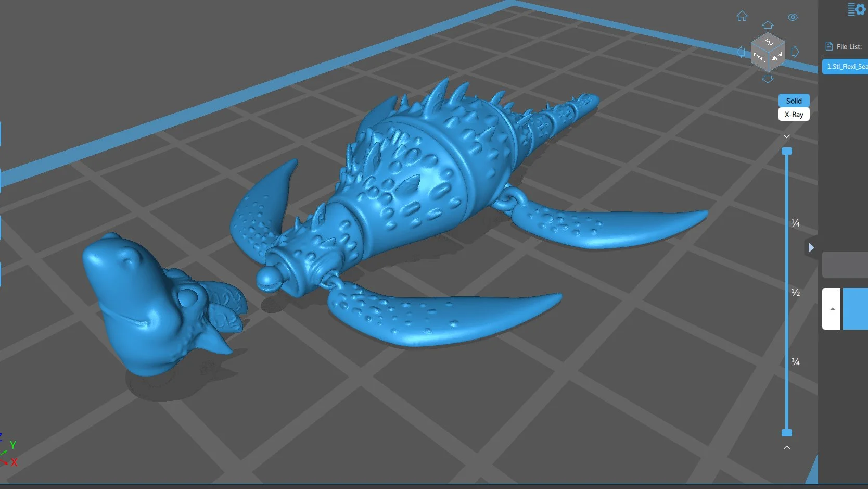Rotate view right with the right arrow
The width and height of the screenshot is (868, 489).
pyautogui.click(x=795, y=52)
